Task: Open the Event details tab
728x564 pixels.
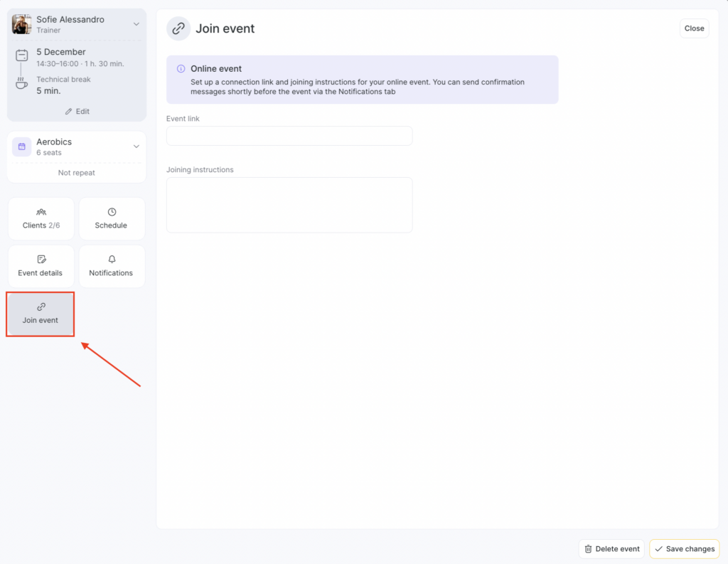Action: [41, 266]
